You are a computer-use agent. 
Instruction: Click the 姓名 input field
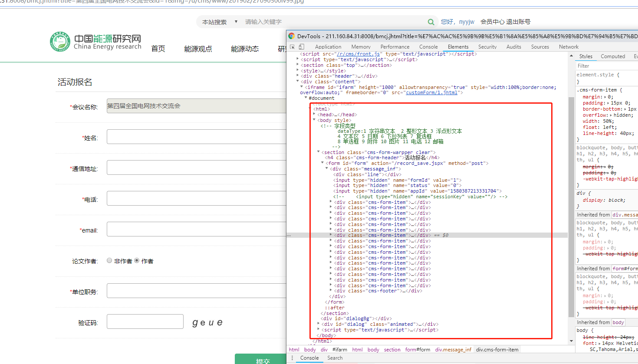(x=196, y=137)
